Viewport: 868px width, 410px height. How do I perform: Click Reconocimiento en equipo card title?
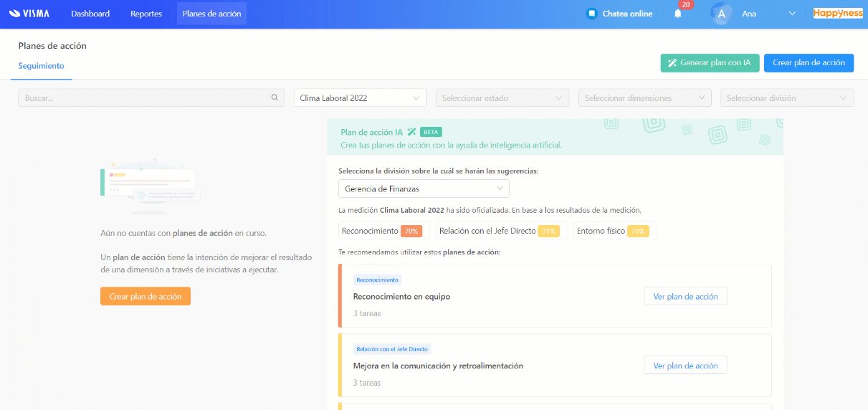pos(401,297)
